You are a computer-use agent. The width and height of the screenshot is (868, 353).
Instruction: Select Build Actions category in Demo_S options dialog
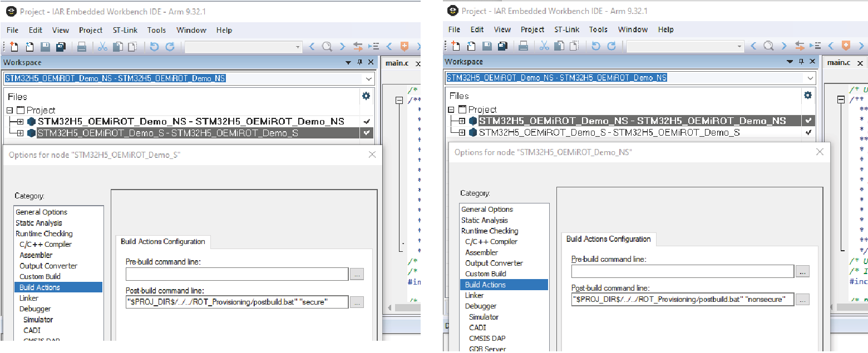coord(58,287)
